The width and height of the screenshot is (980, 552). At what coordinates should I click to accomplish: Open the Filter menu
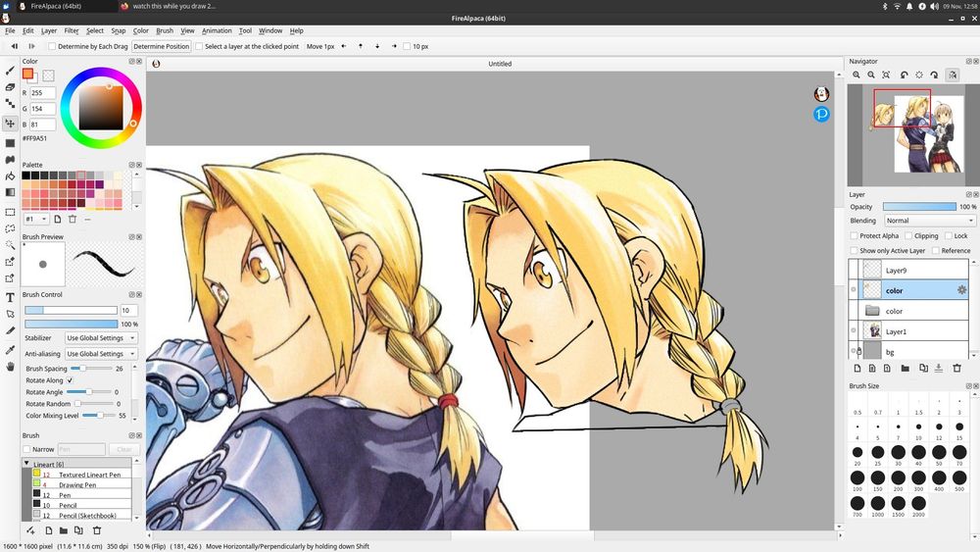click(x=72, y=30)
